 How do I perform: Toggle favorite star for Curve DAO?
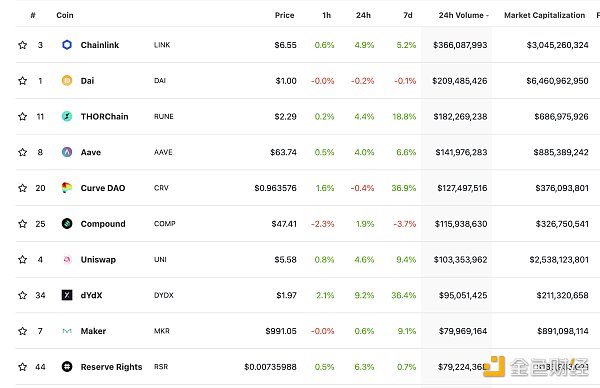point(23,188)
